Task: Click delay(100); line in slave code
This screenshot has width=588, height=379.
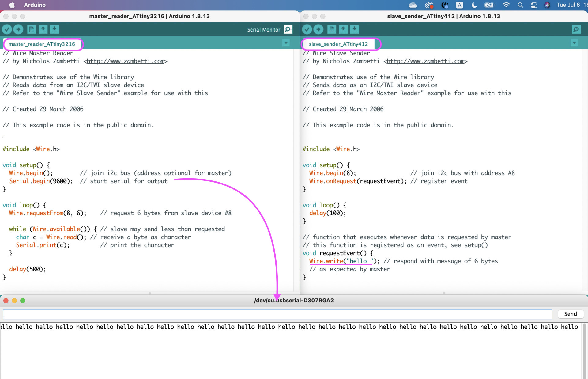Action: (327, 213)
